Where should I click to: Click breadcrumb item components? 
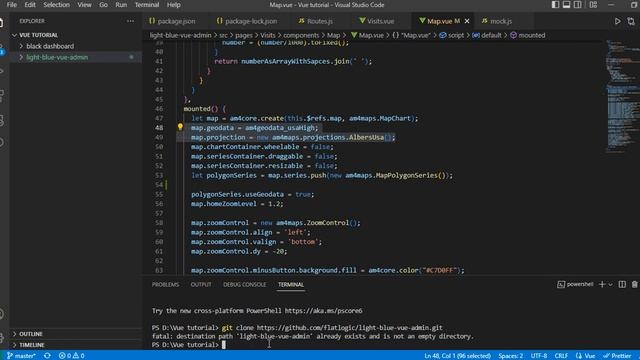coord(301,35)
